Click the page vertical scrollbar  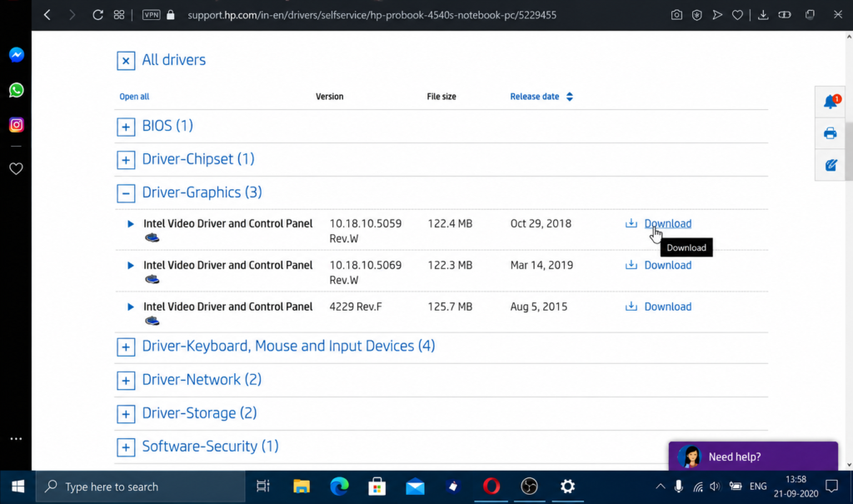[x=849, y=152]
